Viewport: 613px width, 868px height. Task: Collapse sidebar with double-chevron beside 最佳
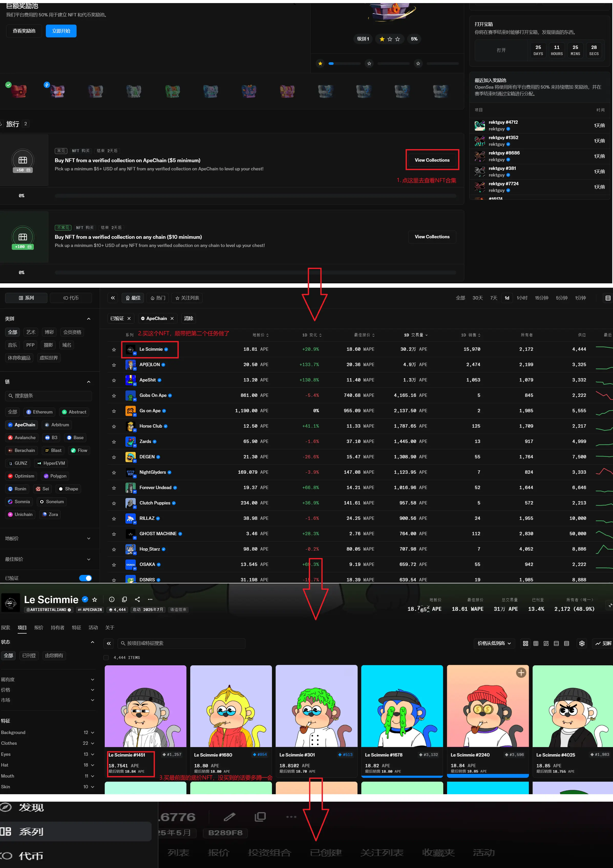(113, 298)
